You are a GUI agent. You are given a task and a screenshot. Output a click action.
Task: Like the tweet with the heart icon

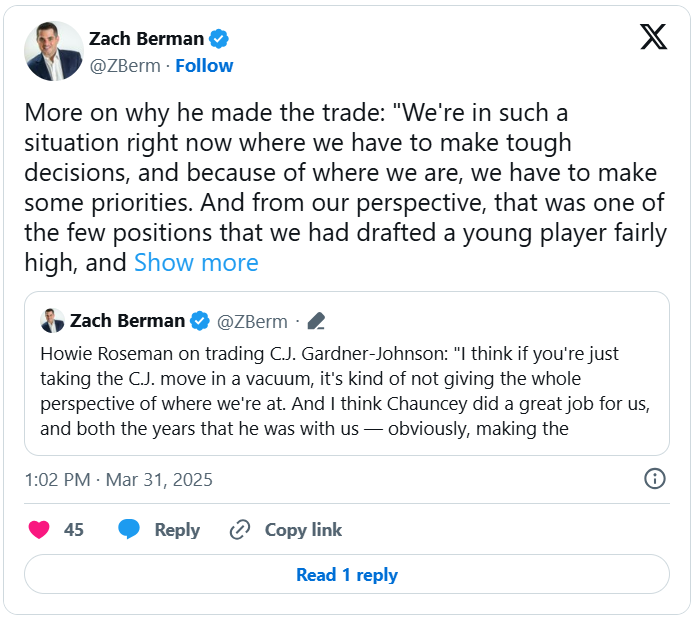[x=39, y=530]
